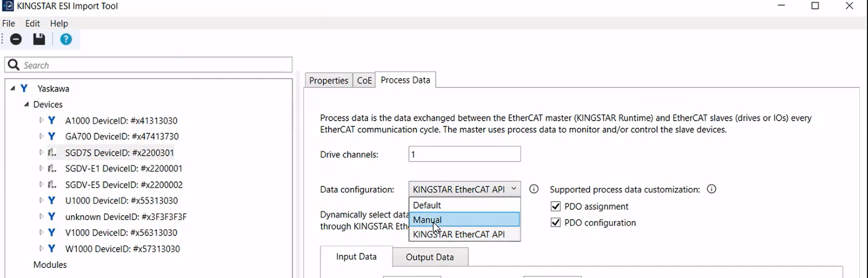Click the circular minus toolbar icon
This screenshot has height=278, width=868.
[16, 39]
